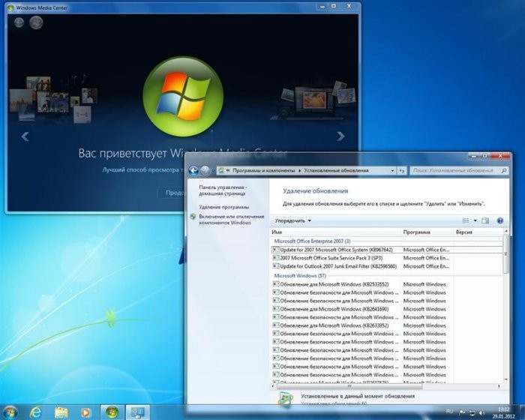The height and width of the screenshot is (420, 525).
Task: Expand the address bar history dropdown
Action: click(392, 170)
